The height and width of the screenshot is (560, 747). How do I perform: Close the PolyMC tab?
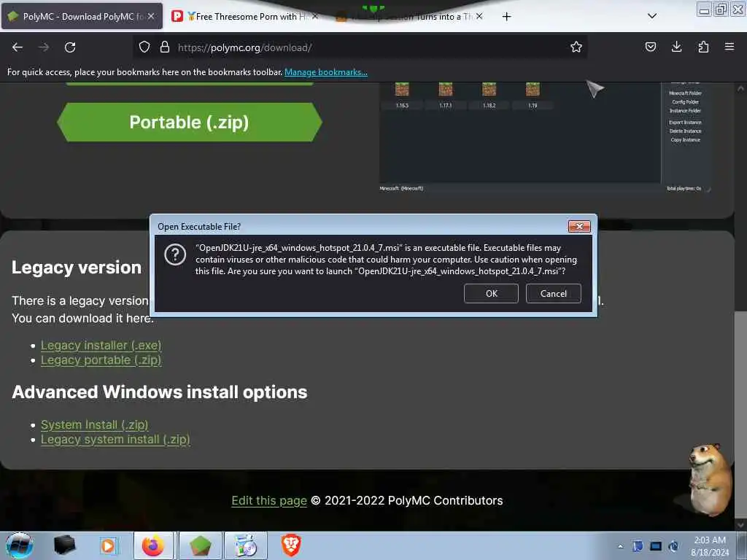151,16
